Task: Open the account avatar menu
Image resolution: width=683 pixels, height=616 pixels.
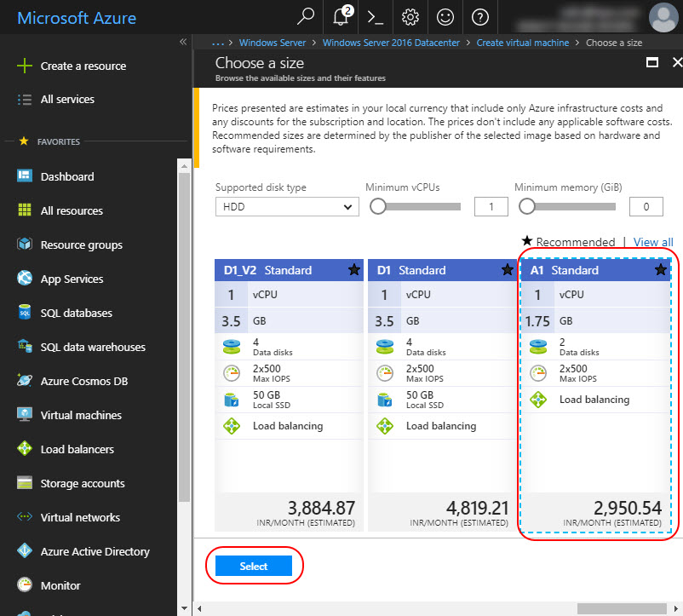Action: 663,17
